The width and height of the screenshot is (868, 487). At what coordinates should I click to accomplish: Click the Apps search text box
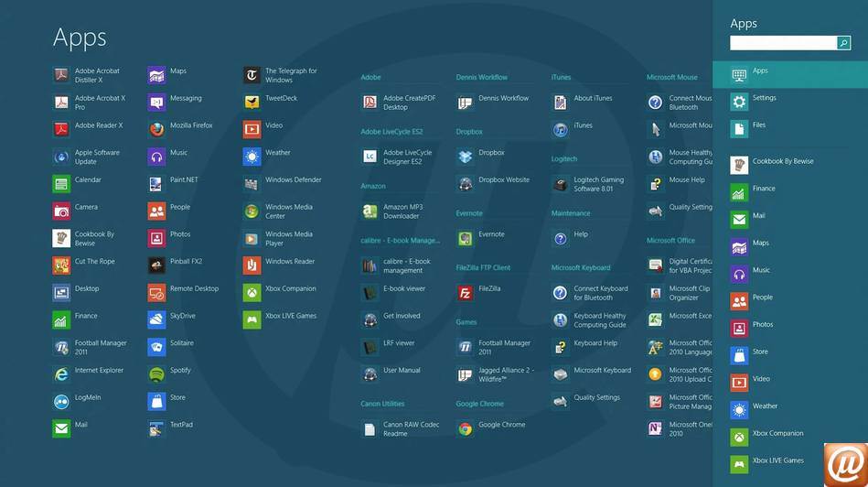[x=783, y=43]
